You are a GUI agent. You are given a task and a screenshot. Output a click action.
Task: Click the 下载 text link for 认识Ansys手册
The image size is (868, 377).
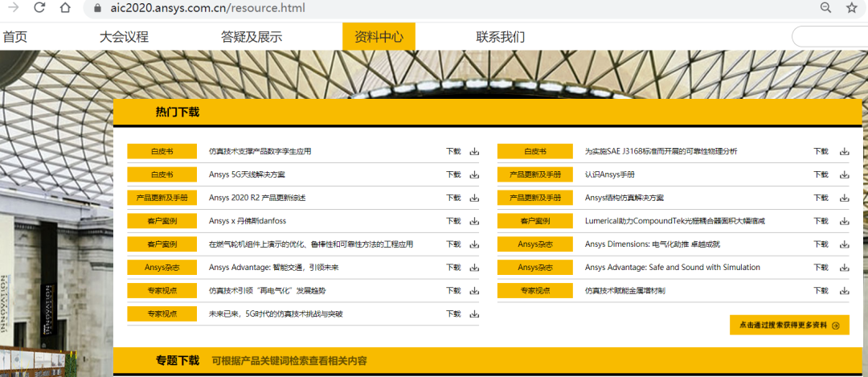pyautogui.click(x=821, y=174)
